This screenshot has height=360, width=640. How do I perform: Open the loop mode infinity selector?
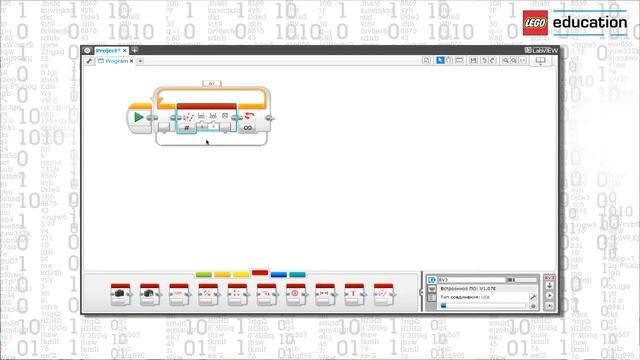point(247,128)
